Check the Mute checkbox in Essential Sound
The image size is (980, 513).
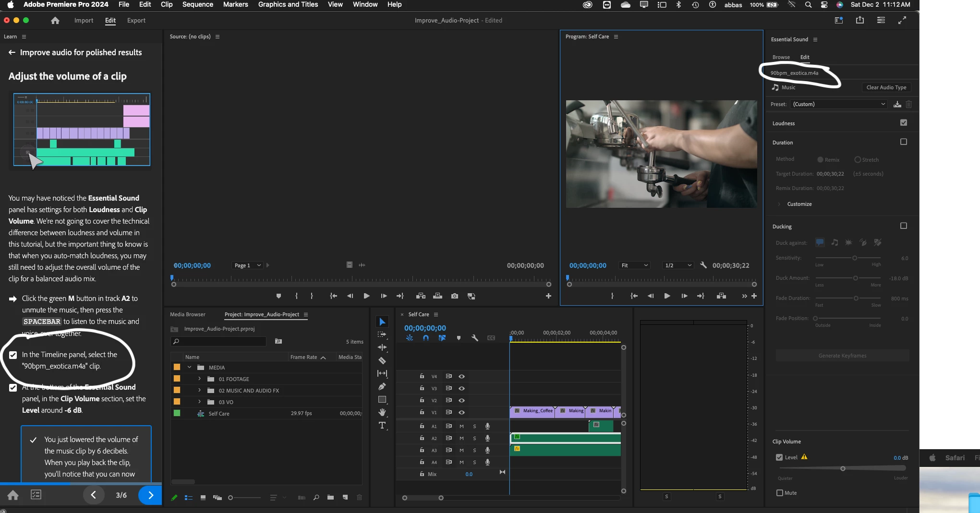780,493
